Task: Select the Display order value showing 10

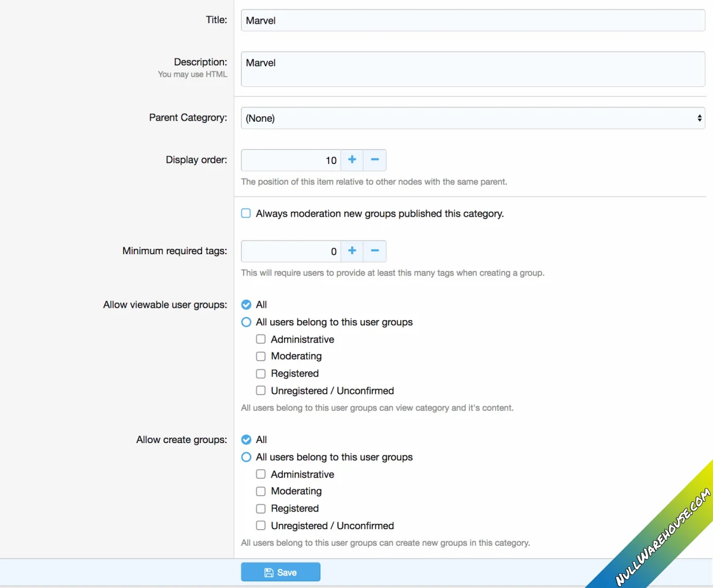Action: tap(291, 160)
